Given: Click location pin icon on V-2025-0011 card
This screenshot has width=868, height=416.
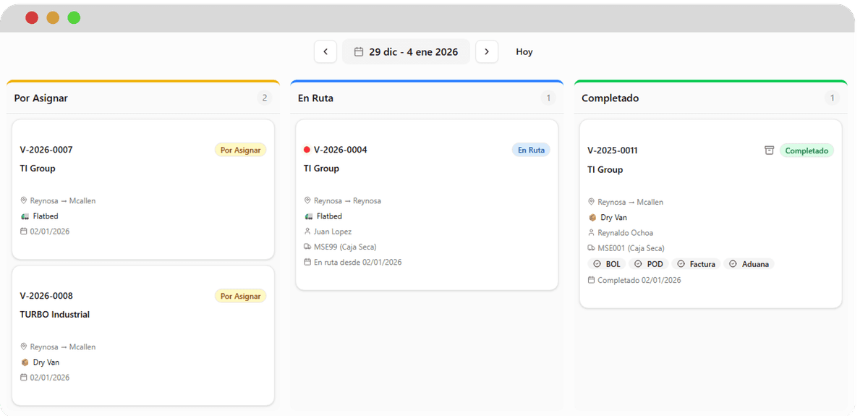Looking at the screenshot, I should point(591,203).
